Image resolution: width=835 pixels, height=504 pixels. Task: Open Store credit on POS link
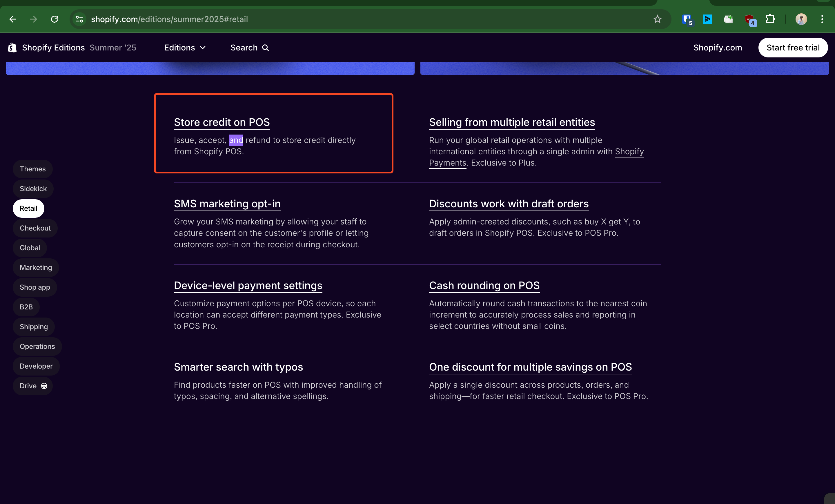(x=222, y=122)
